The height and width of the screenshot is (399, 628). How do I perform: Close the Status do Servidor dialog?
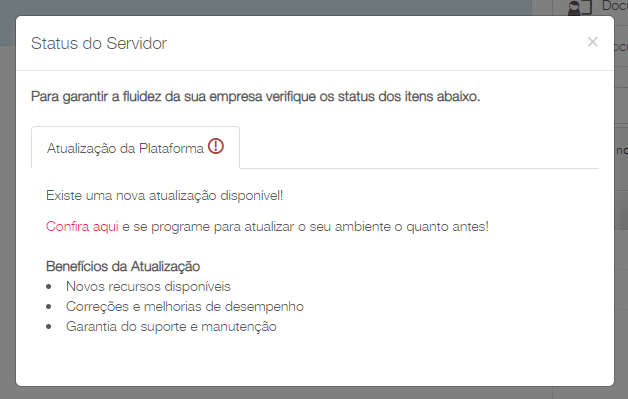pyautogui.click(x=592, y=42)
